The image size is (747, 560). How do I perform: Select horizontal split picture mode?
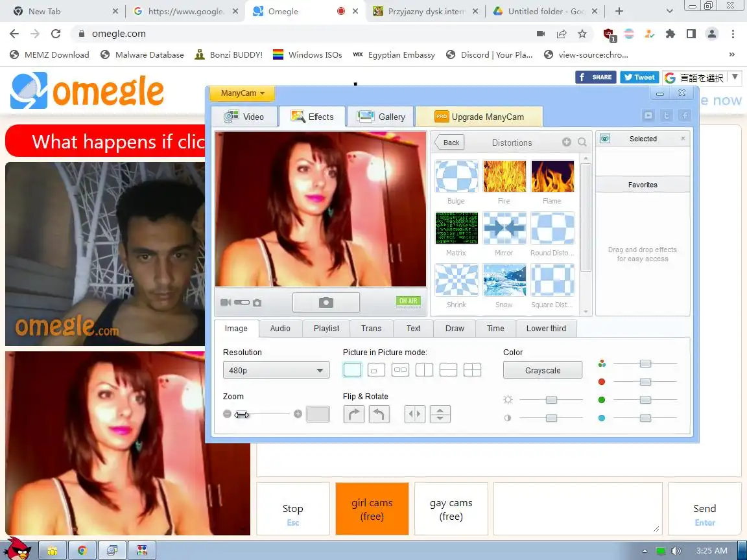448,370
